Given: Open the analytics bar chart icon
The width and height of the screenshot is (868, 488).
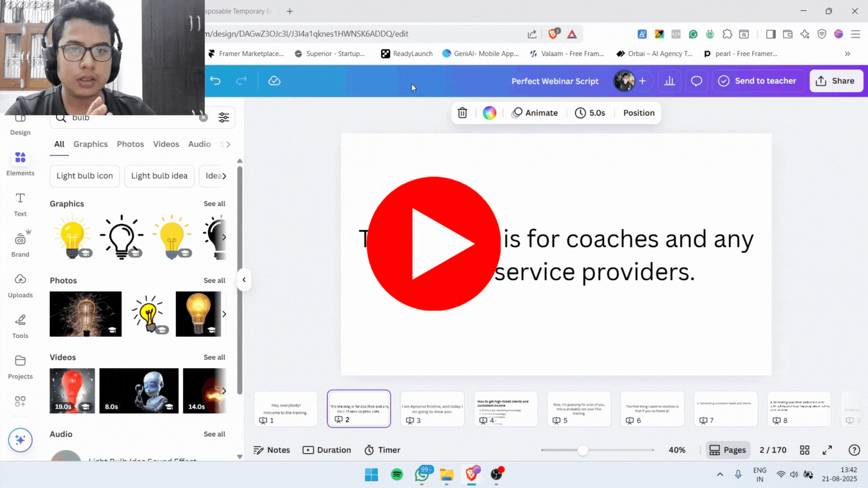Looking at the screenshot, I should [669, 81].
